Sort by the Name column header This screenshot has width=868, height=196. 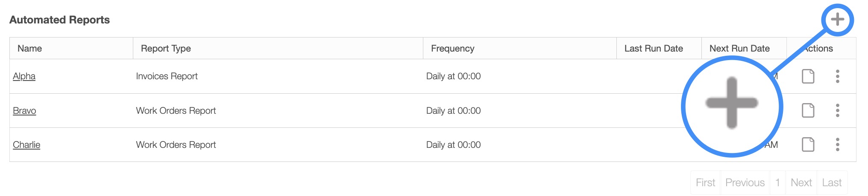tap(29, 49)
